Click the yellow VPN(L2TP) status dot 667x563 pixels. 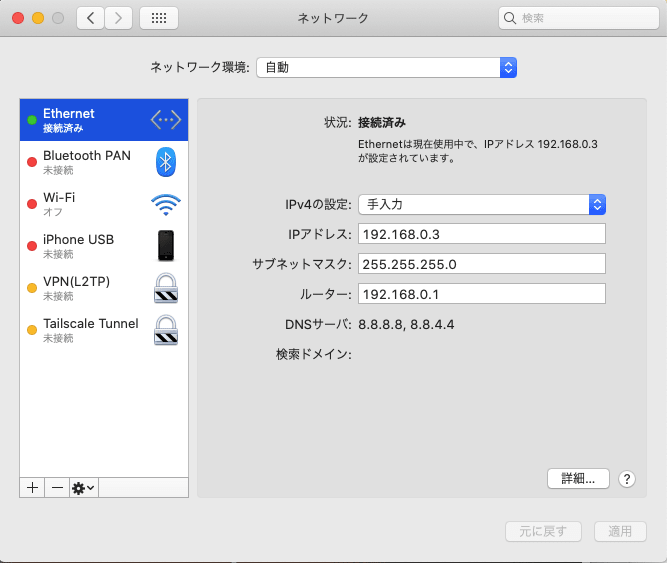32,288
